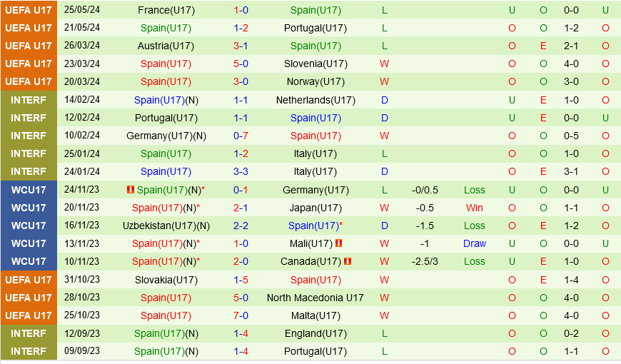This screenshot has width=621, height=364.
Task: Open the 5-0 score against Slovenia(U17)
Action: (241, 64)
